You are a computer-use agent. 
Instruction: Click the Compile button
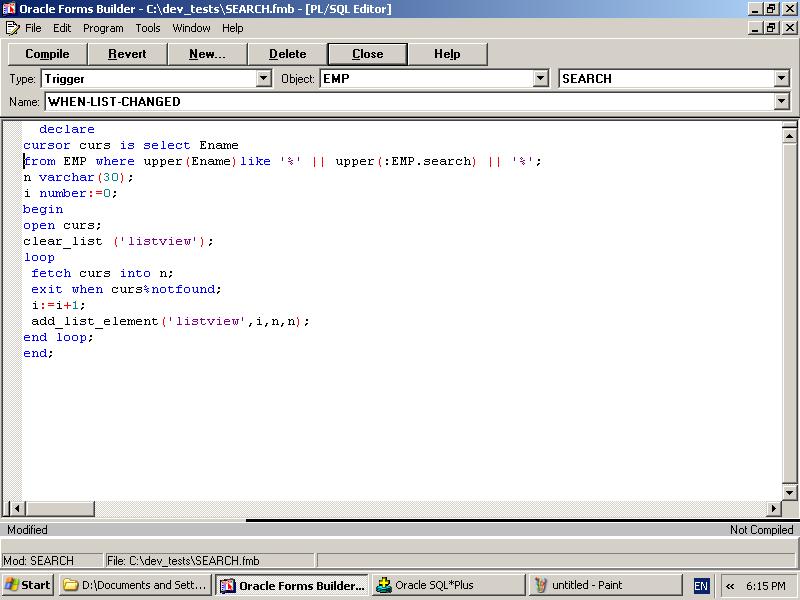coord(47,54)
